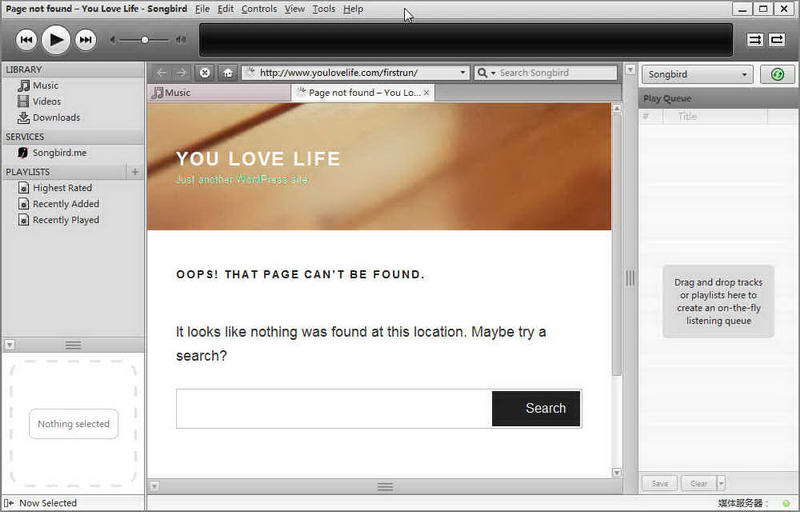Open Songbird.me service
800x512 pixels.
[x=59, y=152]
